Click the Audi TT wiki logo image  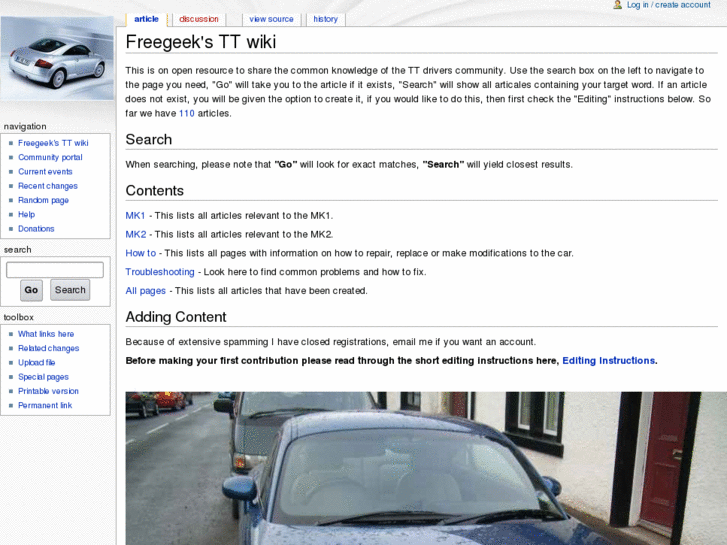coord(57,58)
